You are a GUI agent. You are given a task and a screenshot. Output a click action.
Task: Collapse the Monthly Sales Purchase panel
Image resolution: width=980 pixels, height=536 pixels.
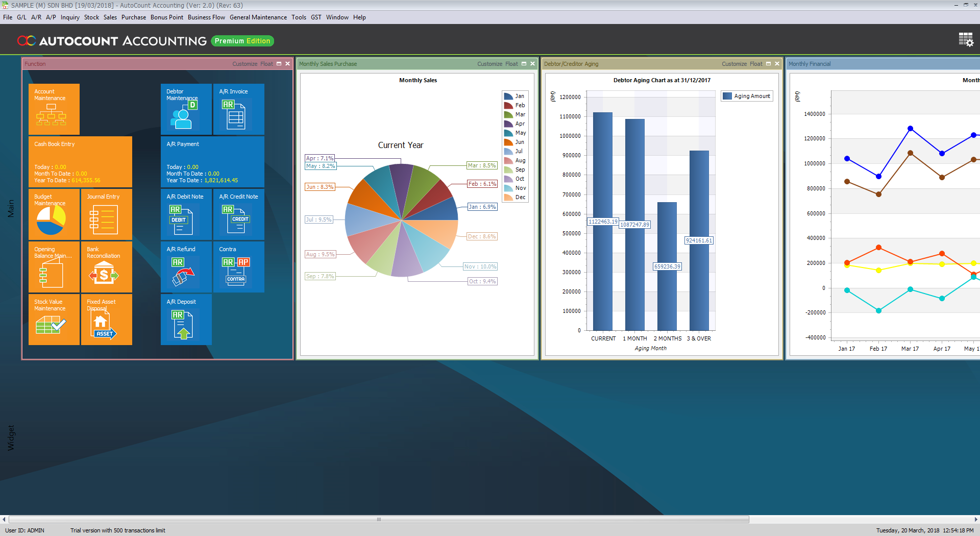click(x=524, y=64)
